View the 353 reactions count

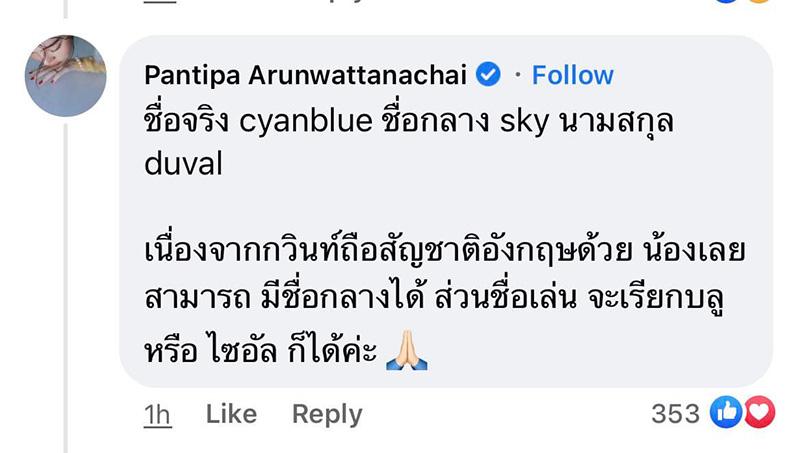675,413
